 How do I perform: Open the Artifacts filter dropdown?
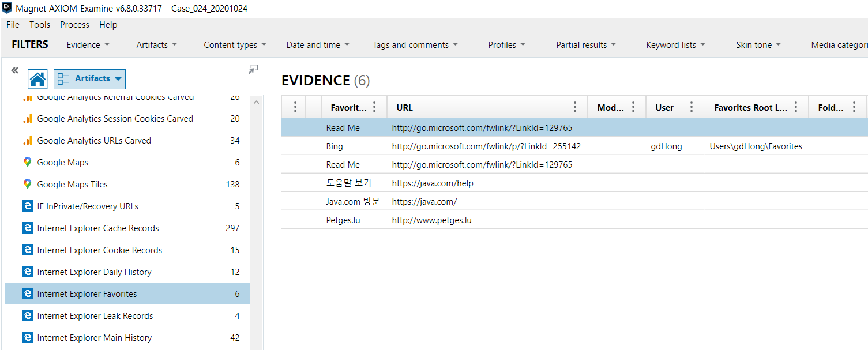click(157, 45)
